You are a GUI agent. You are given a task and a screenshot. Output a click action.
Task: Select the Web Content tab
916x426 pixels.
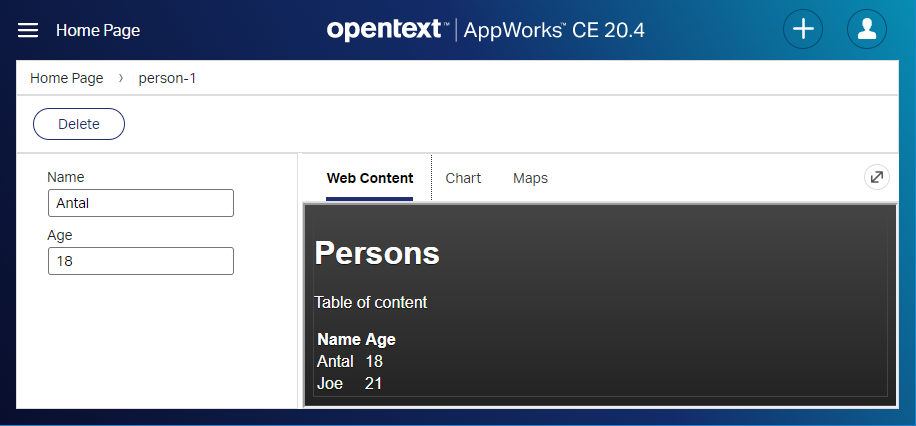(369, 178)
